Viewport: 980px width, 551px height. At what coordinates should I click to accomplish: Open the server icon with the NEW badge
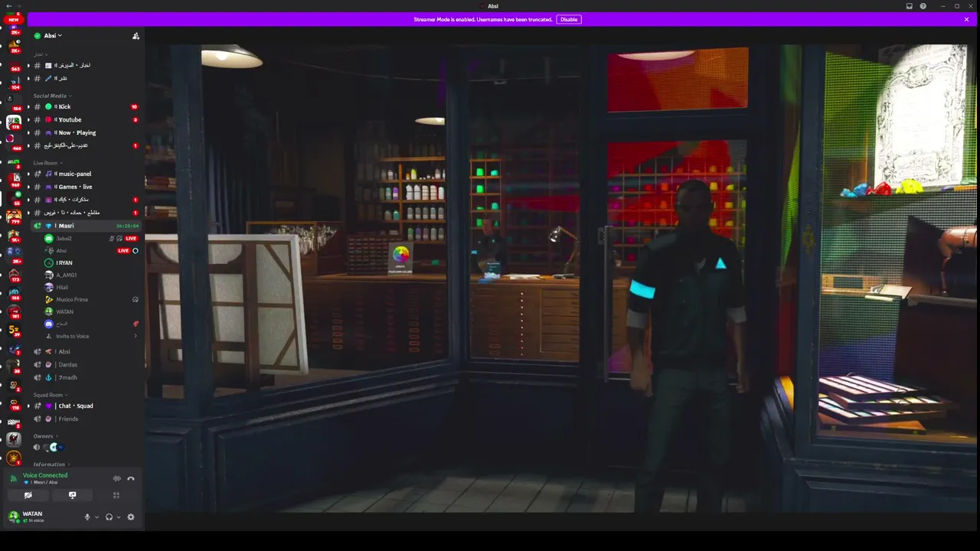[14, 21]
